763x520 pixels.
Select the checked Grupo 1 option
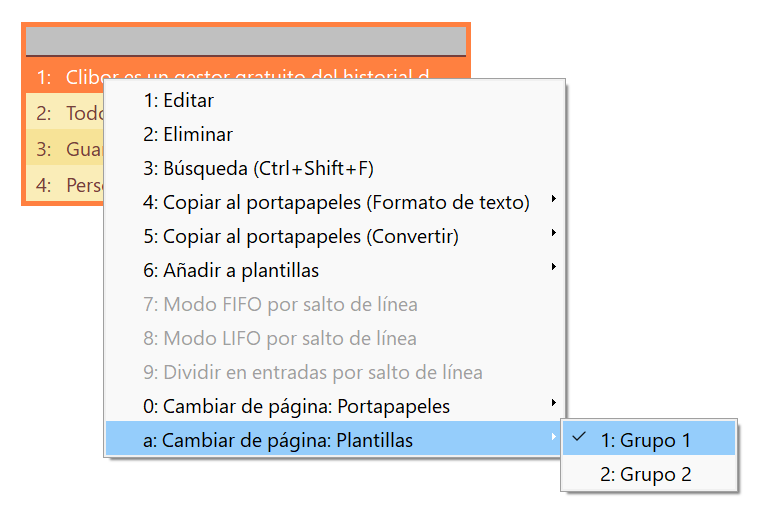649,439
